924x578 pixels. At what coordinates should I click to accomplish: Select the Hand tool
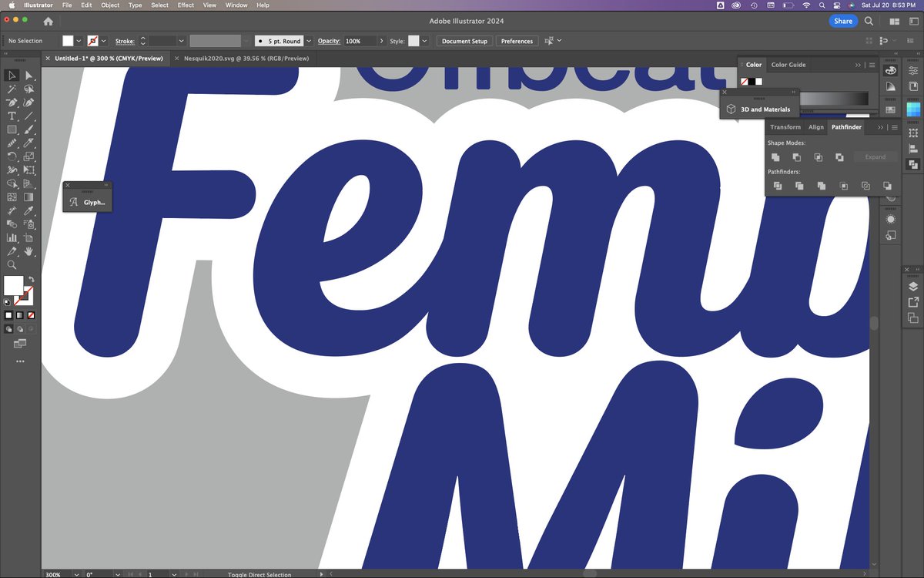28,250
